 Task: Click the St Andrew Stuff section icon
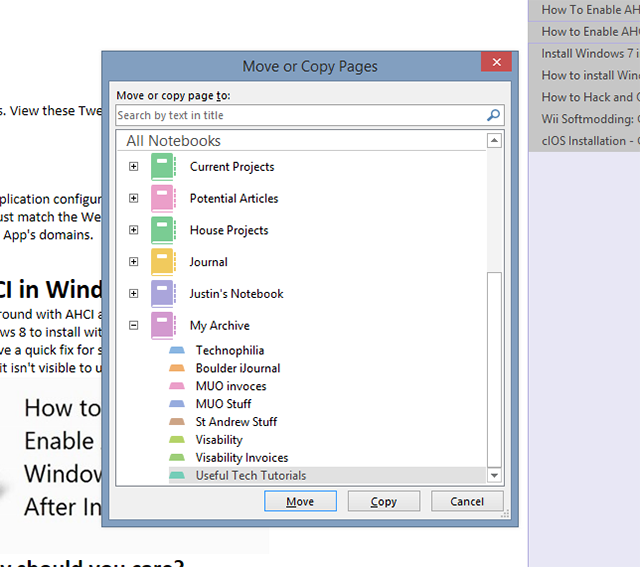(x=177, y=422)
